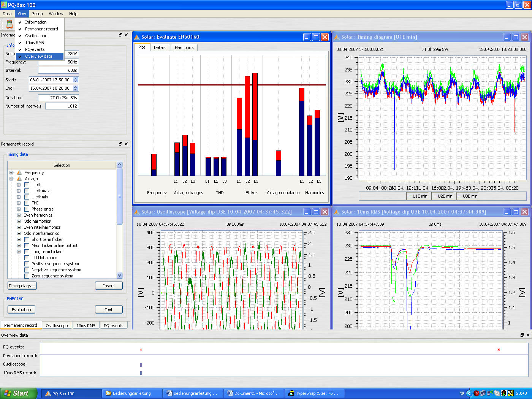Close the Information panel
The height and width of the screenshot is (399, 532).
coord(127,35)
